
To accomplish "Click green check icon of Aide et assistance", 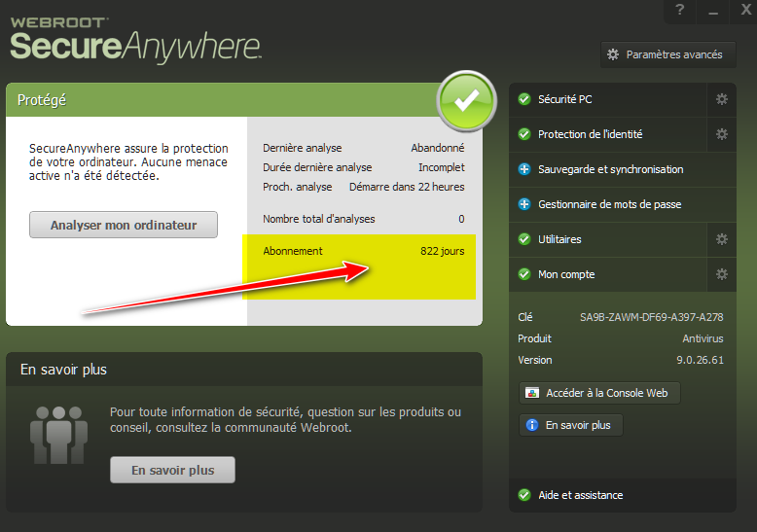I will (x=524, y=495).
